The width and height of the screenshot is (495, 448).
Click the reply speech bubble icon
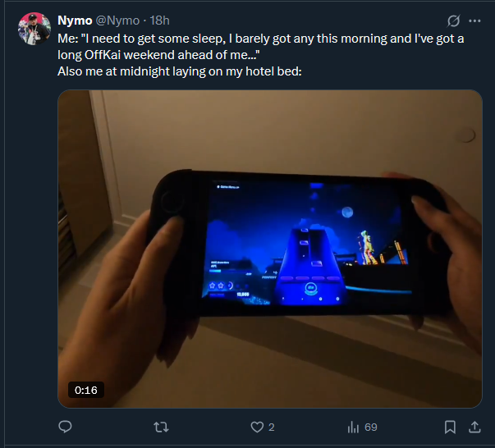point(65,427)
